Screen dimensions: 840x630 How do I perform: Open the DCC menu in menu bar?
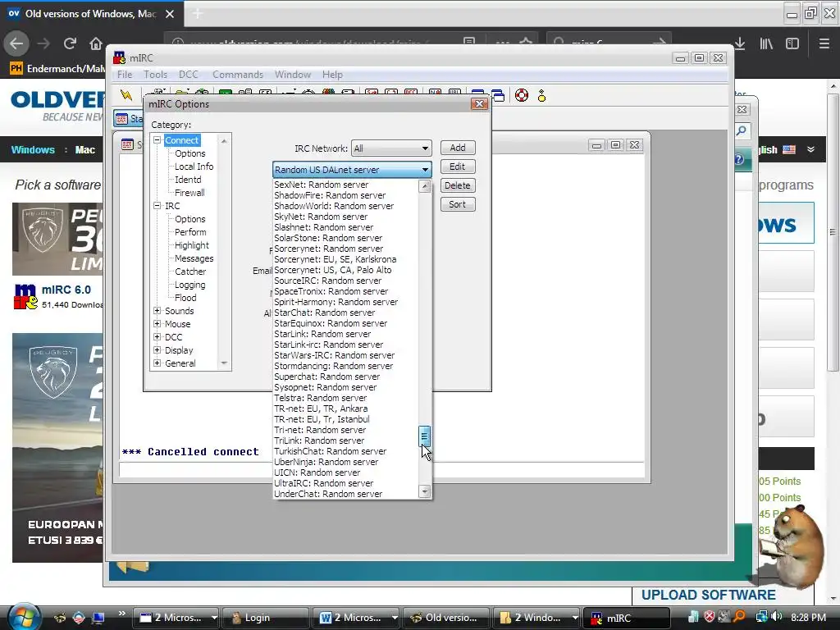(189, 75)
